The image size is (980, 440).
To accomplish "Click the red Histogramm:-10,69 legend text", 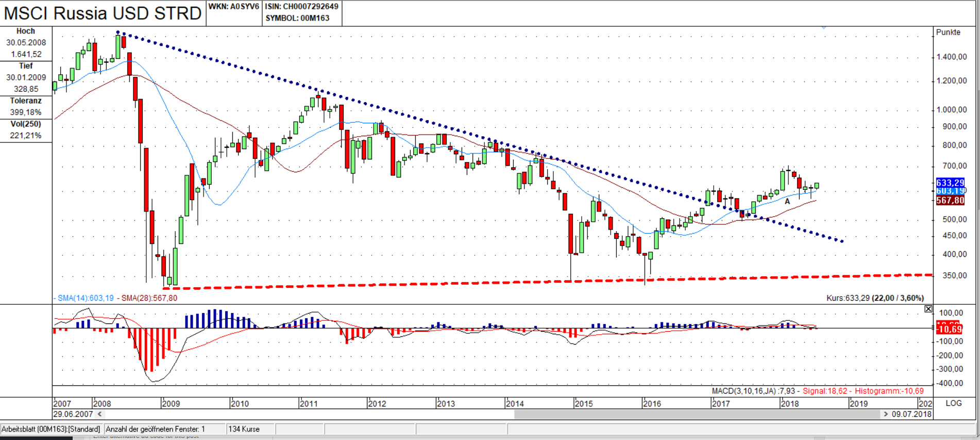I will [x=889, y=391].
